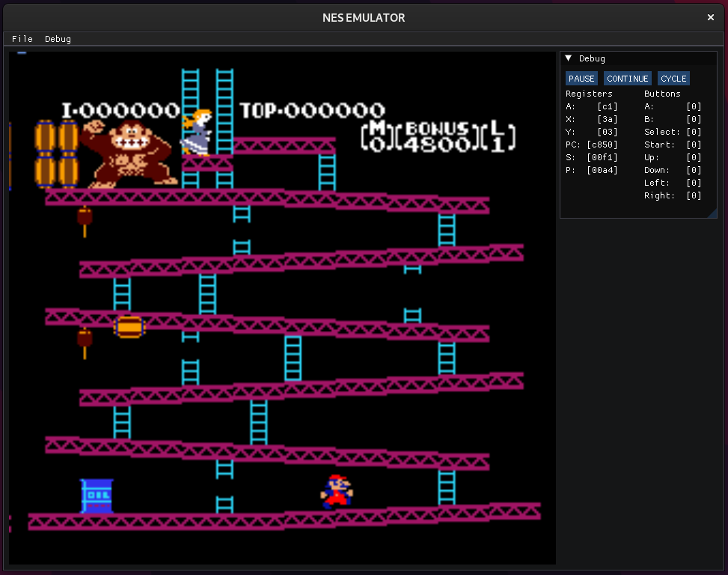This screenshot has height=575, width=728.
Task: Click the Debug panel resize grip
Action: tap(713, 213)
